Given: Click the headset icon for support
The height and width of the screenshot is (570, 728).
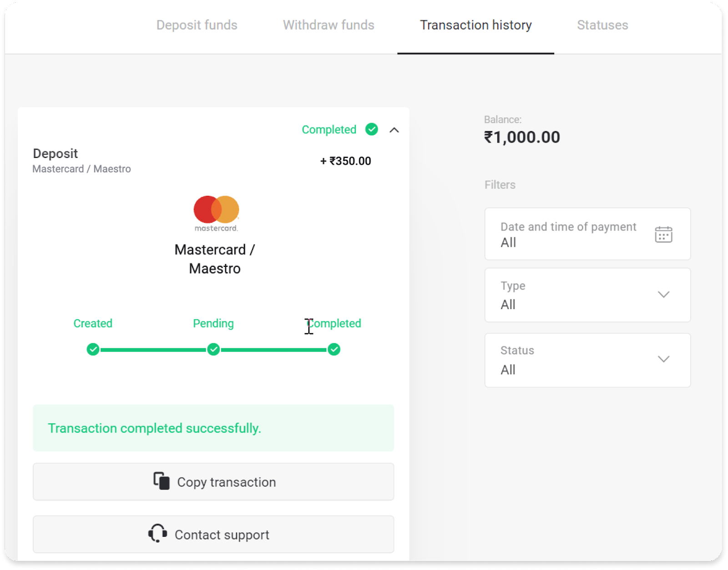Looking at the screenshot, I should point(157,534).
